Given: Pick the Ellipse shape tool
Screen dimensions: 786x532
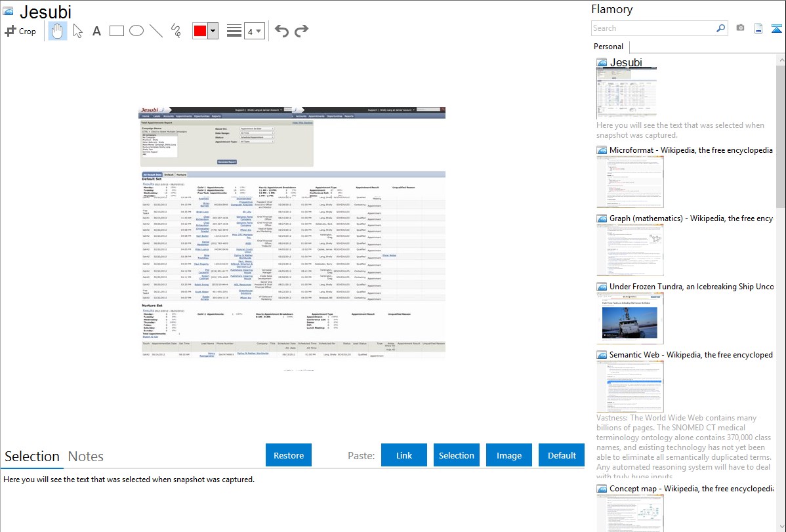Looking at the screenshot, I should tap(136, 31).
